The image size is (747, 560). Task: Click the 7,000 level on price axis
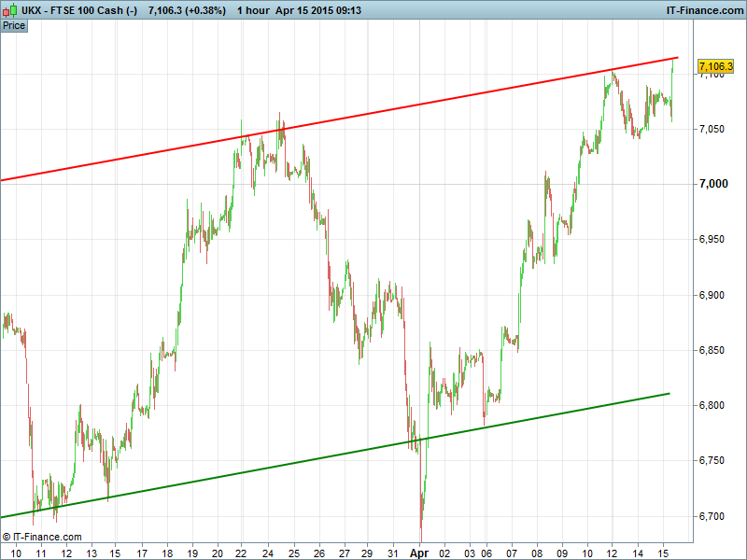click(x=714, y=184)
